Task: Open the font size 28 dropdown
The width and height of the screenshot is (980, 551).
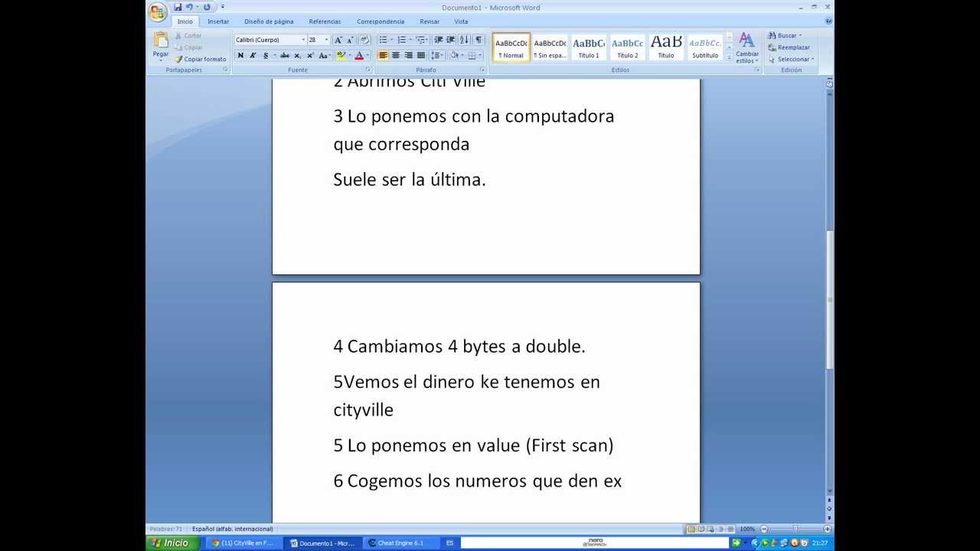Action: click(326, 40)
